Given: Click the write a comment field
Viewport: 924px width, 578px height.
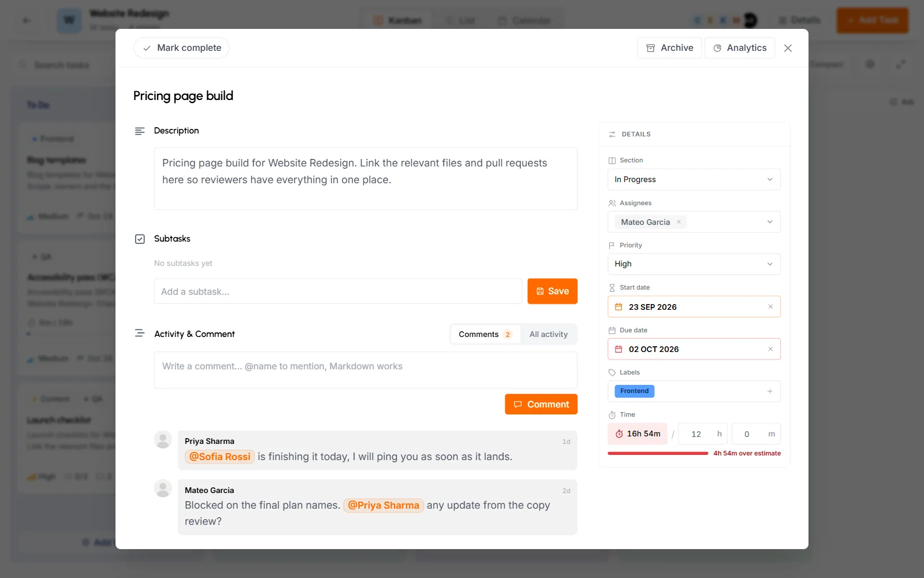Looking at the screenshot, I should 366,370.
